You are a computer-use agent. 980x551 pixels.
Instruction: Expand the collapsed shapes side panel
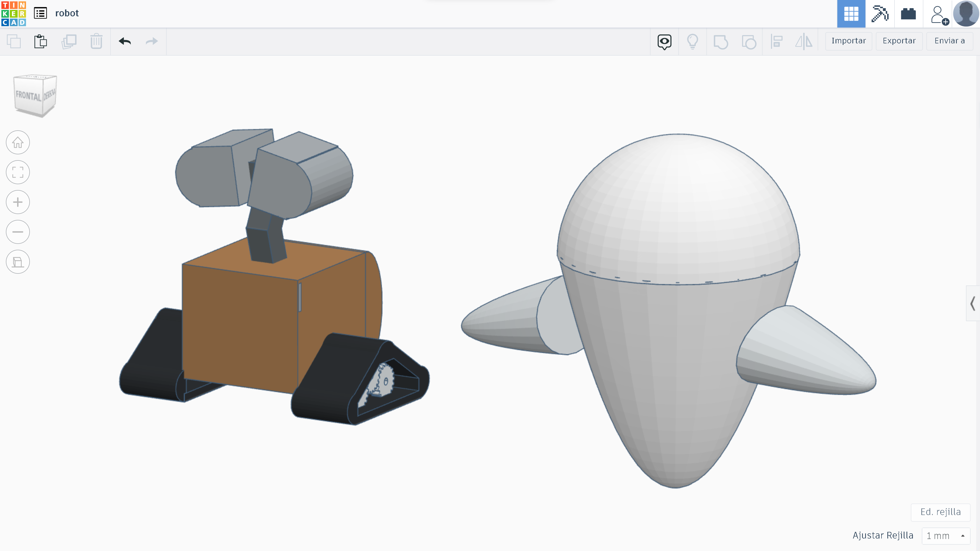click(x=973, y=304)
